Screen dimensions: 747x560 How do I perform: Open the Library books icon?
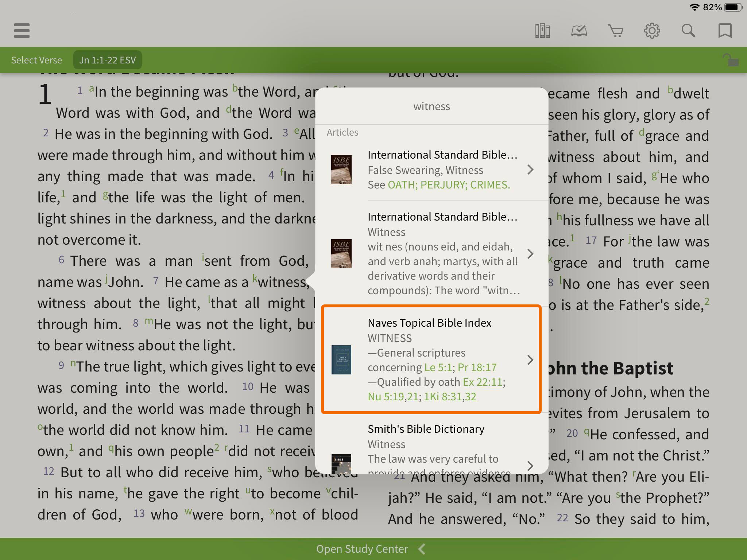542,31
